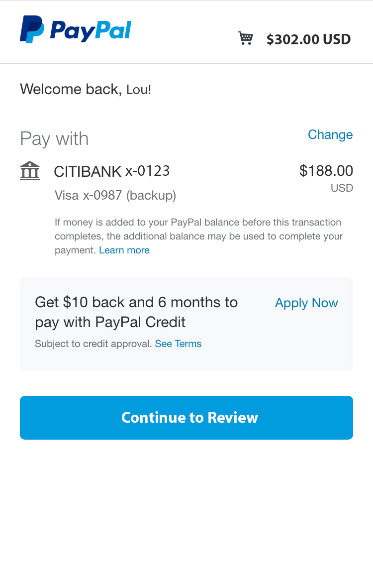Click the PayPal double-P logo icon
Screen dimensions: 373x588
point(32,29)
